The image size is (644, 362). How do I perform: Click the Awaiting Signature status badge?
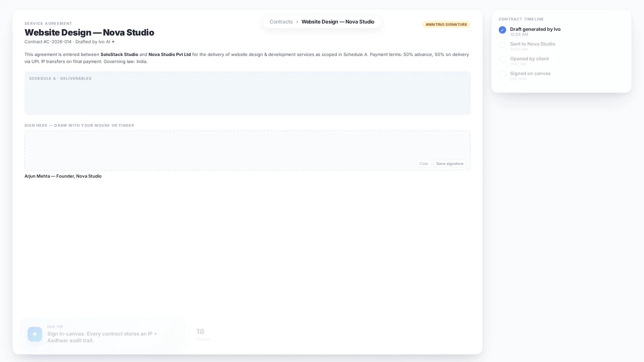(x=446, y=24)
